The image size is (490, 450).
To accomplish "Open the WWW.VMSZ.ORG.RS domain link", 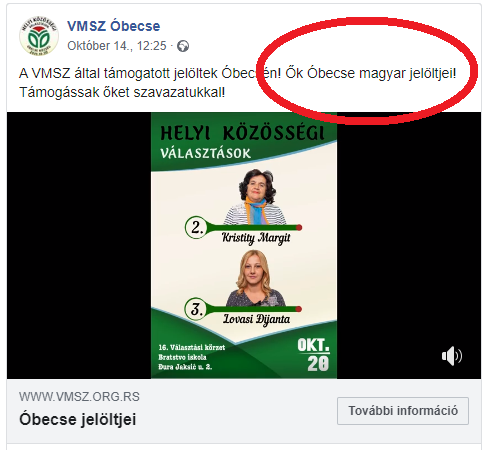I will pyautogui.click(x=79, y=397).
